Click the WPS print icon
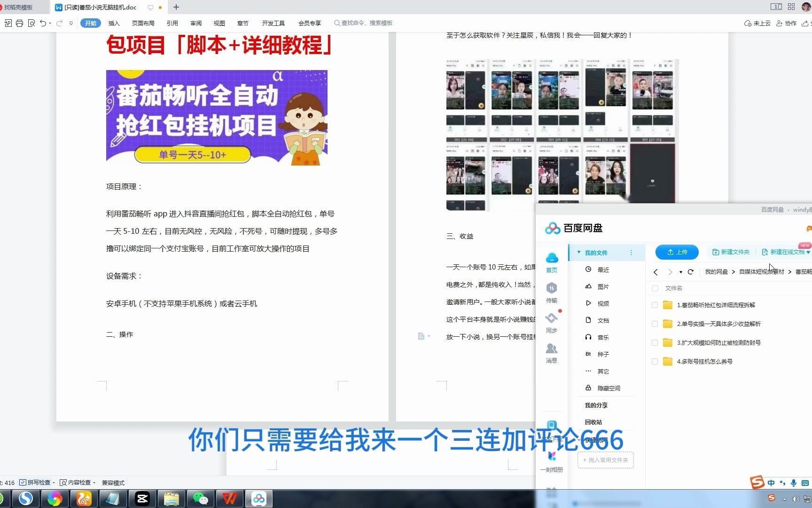The height and width of the screenshot is (508, 812). tap(19, 23)
